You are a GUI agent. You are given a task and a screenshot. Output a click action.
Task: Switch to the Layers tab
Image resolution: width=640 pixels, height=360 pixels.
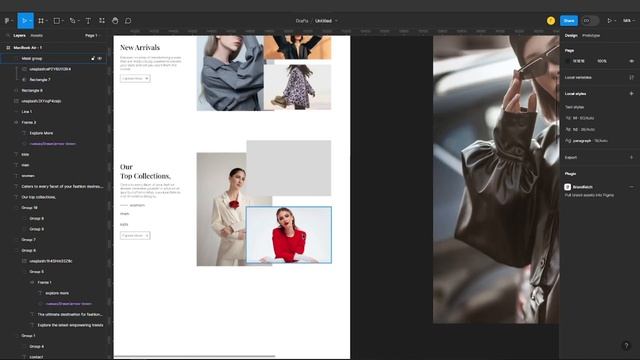(19, 36)
